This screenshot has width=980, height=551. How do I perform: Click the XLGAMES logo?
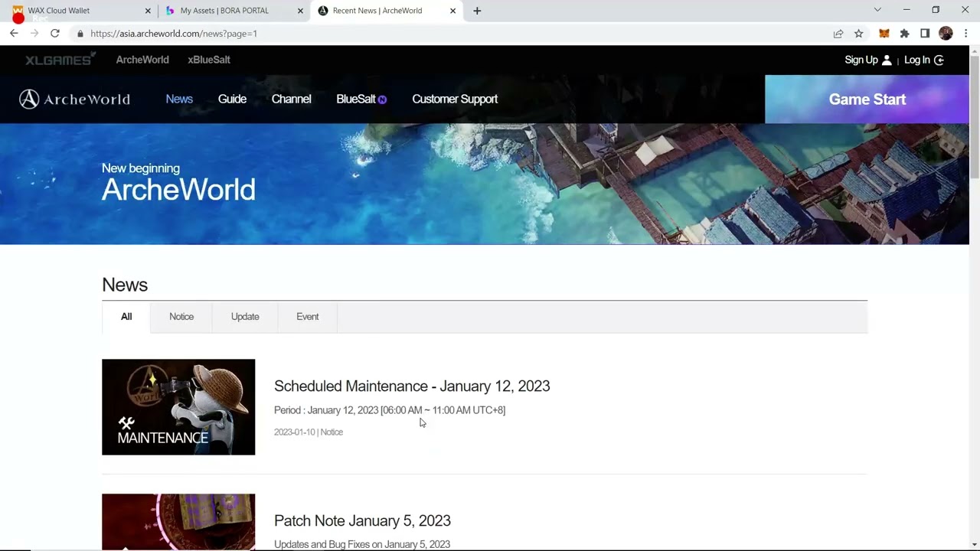click(x=60, y=60)
